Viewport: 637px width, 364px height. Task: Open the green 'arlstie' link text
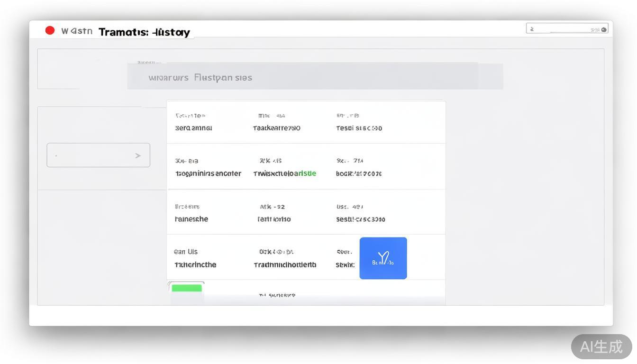[305, 173]
